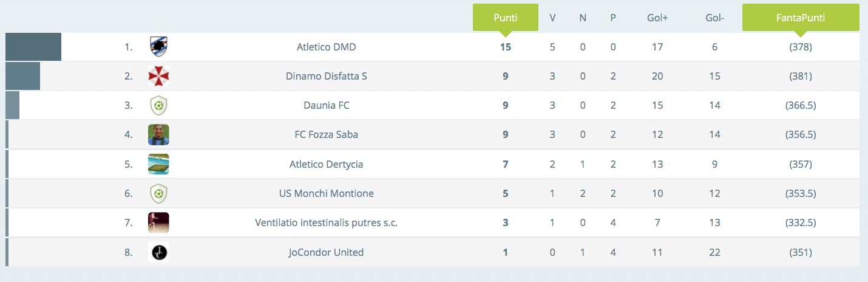Screen dimensions: 868x282
Task: Click FC Fozza Saba player photo avatar
Action: coord(158,134)
